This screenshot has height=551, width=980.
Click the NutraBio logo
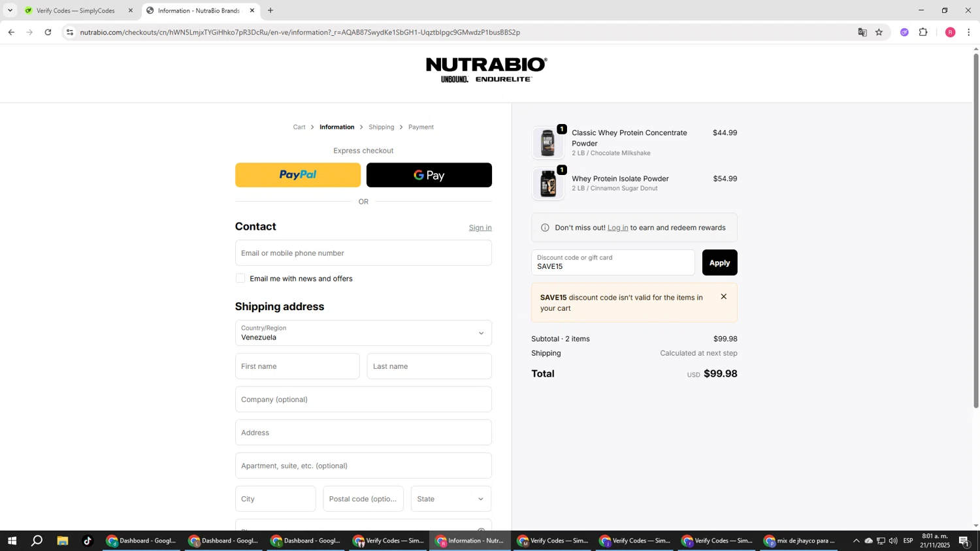point(486,70)
